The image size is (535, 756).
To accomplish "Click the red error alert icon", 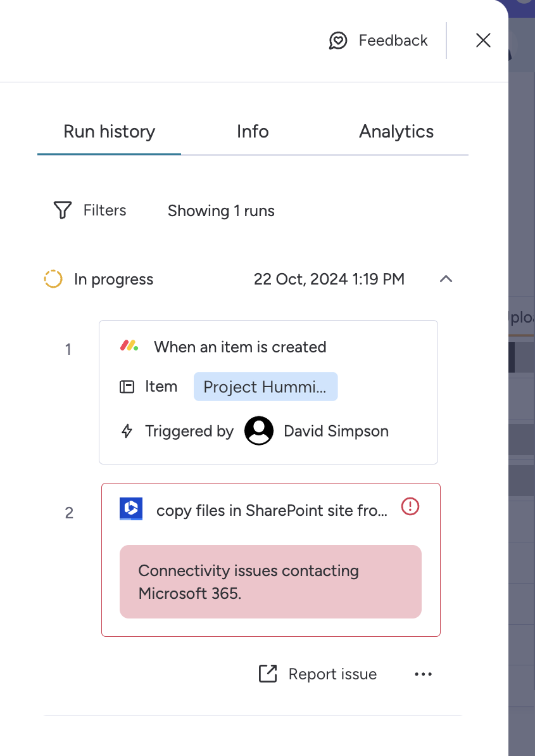I will point(411,506).
